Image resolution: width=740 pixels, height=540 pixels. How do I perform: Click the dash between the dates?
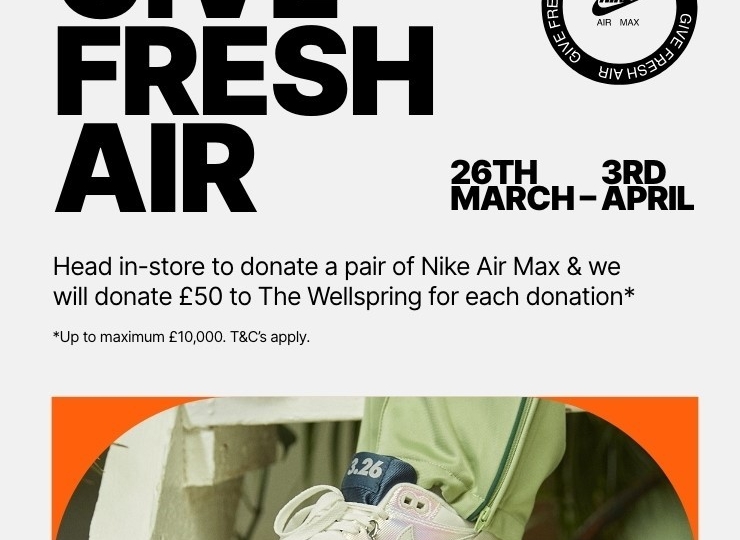pos(588,198)
